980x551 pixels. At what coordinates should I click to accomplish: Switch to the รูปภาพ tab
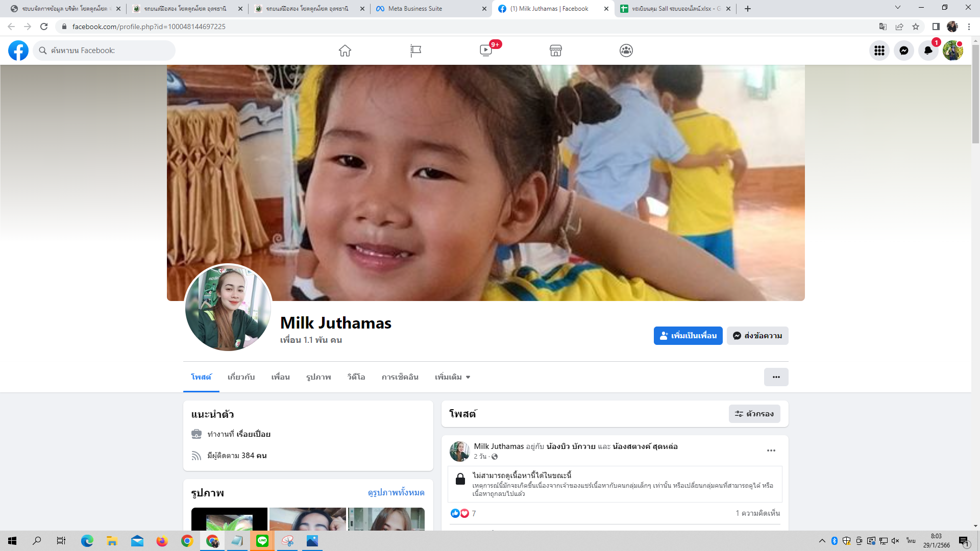(318, 377)
